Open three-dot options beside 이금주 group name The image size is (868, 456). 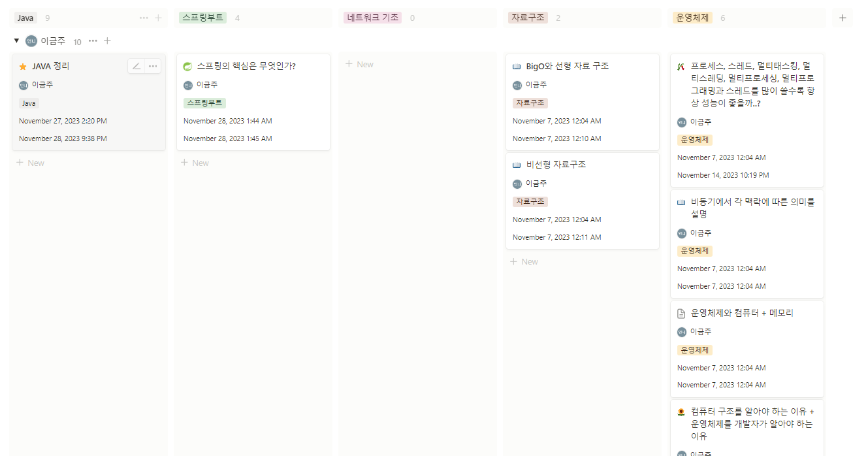pos(93,41)
